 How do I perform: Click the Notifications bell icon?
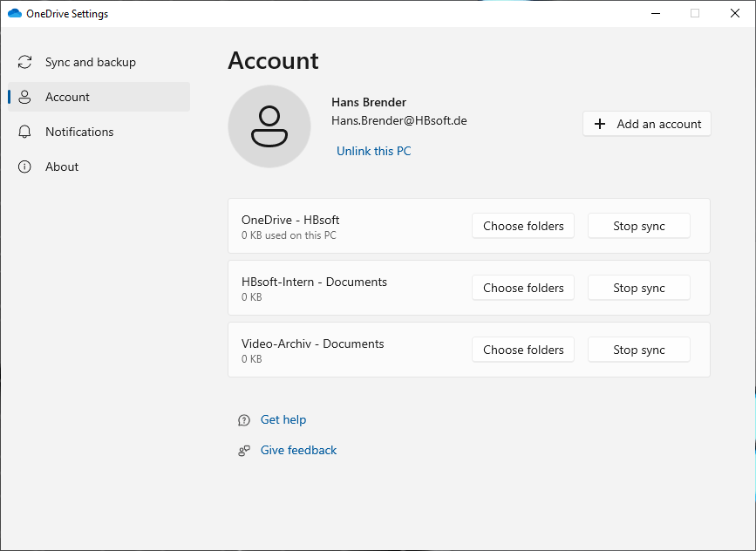coord(25,133)
